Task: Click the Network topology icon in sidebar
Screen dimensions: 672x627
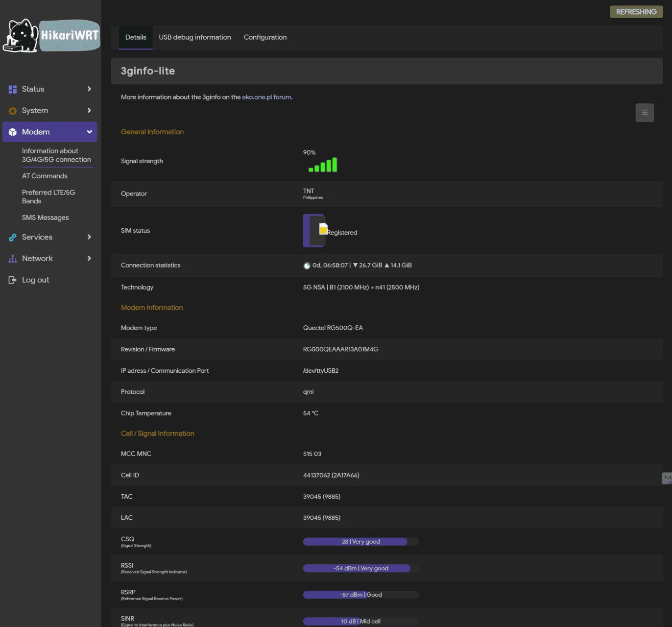Action: 13,259
